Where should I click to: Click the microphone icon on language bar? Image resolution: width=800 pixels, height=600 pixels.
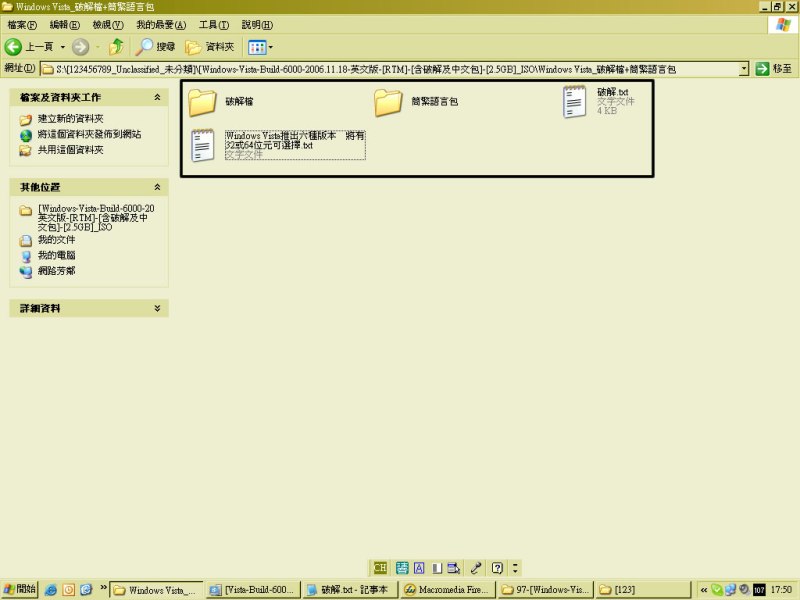click(476, 568)
